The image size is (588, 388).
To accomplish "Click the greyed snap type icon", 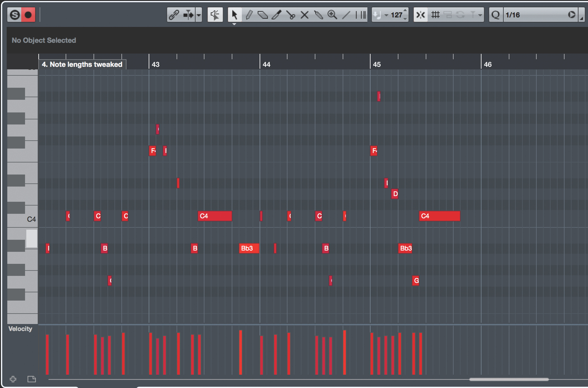I will click(448, 15).
